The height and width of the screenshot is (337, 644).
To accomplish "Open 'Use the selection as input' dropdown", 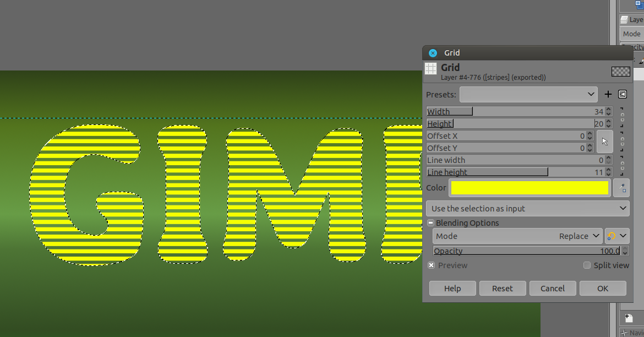I will (528, 208).
